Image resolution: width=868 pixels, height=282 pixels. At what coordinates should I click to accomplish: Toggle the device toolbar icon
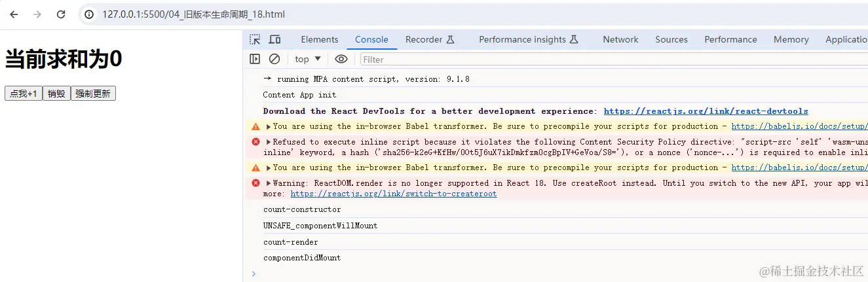tap(274, 39)
